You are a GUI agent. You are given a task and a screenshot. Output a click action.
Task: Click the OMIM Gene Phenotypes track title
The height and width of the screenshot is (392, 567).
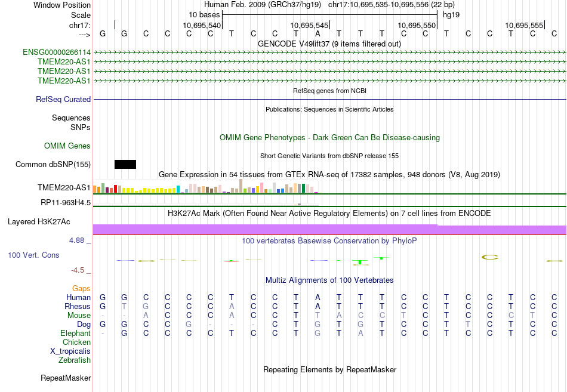pyautogui.click(x=329, y=137)
